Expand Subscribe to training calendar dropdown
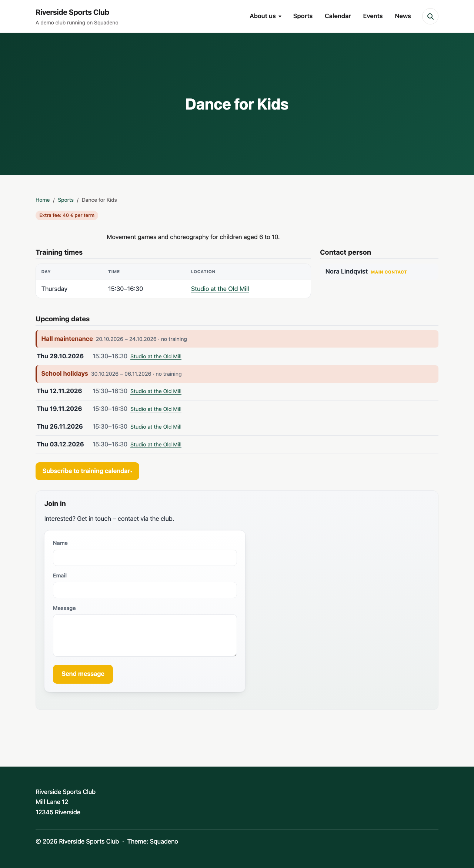This screenshot has height=868, width=474. pos(87,471)
